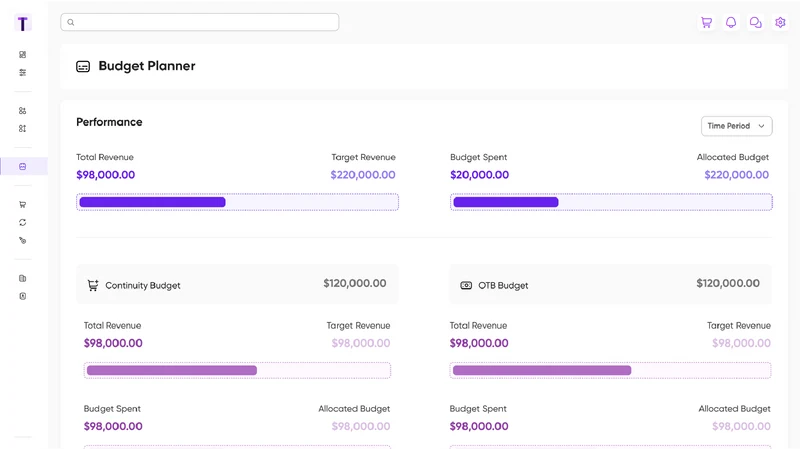Viewport: 800px width, 450px height.
Task: Click OTB Budget Spent $98,000.00 value
Action: point(479,427)
